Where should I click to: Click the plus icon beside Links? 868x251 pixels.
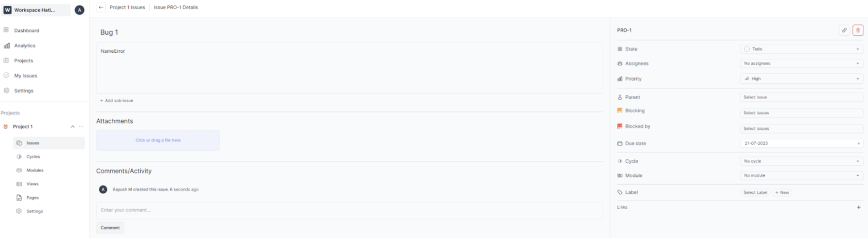(x=859, y=207)
